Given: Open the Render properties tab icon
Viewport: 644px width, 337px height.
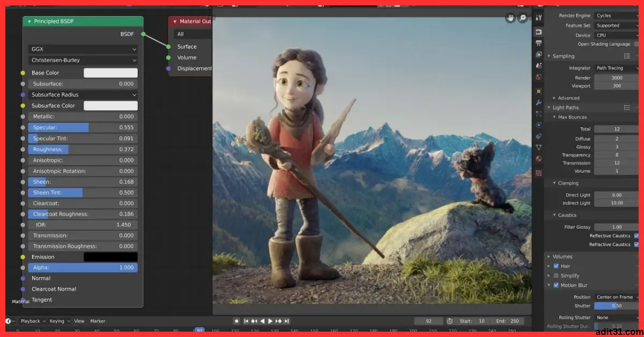Looking at the screenshot, I should click(539, 32).
